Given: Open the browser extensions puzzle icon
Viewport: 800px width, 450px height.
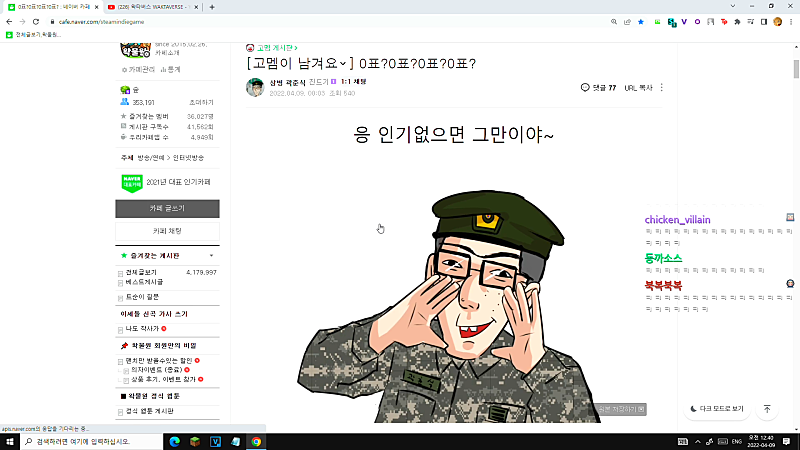Looking at the screenshot, I should coord(737,22).
